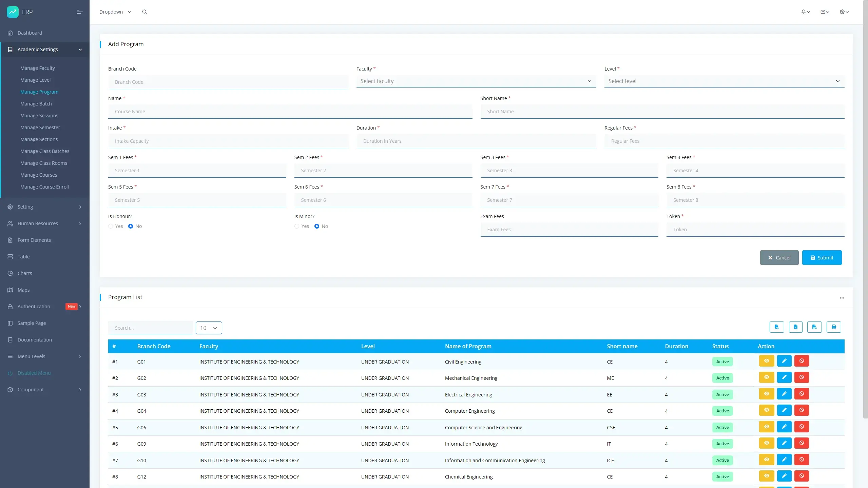Click the Token input field
The width and height of the screenshot is (868, 488).
755,230
